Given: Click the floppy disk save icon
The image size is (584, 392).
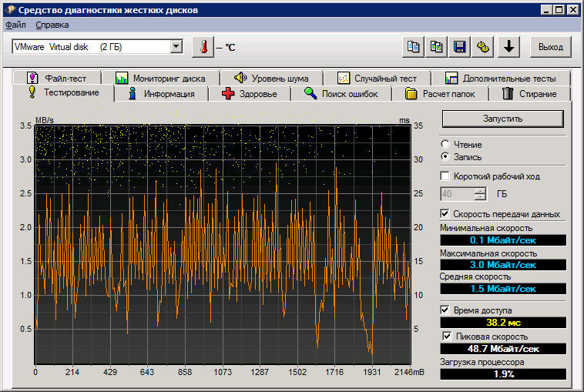Looking at the screenshot, I should click(460, 47).
